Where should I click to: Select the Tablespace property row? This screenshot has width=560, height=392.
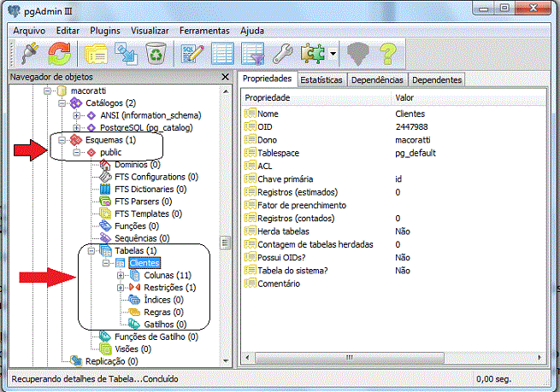tap(394, 153)
